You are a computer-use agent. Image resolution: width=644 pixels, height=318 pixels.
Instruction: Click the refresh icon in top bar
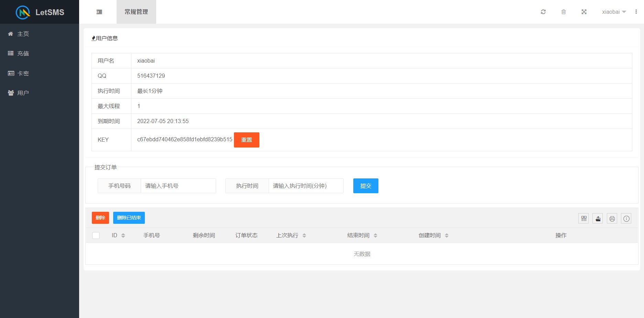click(543, 12)
